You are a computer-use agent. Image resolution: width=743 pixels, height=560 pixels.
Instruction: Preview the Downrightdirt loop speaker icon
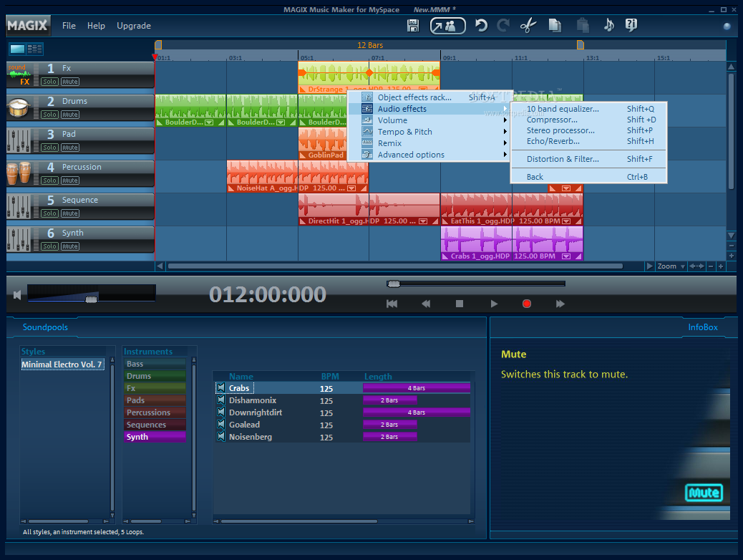point(220,412)
